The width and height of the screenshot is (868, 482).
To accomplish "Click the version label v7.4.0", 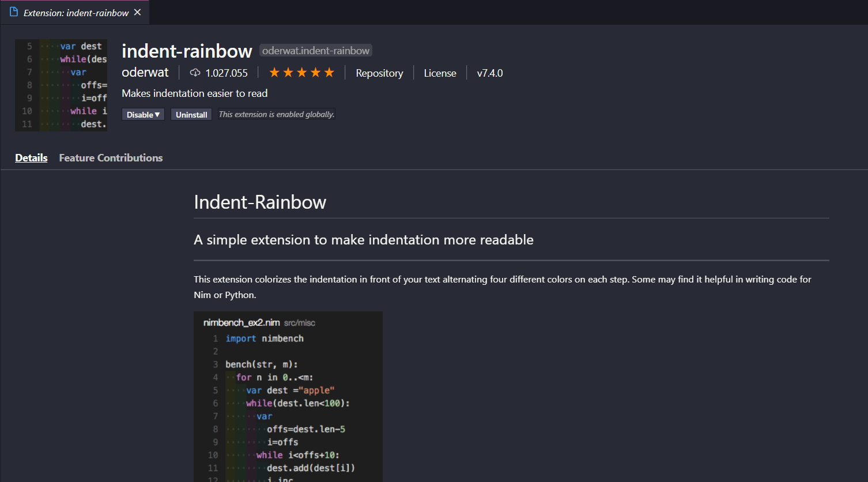I will [x=490, y=73].
